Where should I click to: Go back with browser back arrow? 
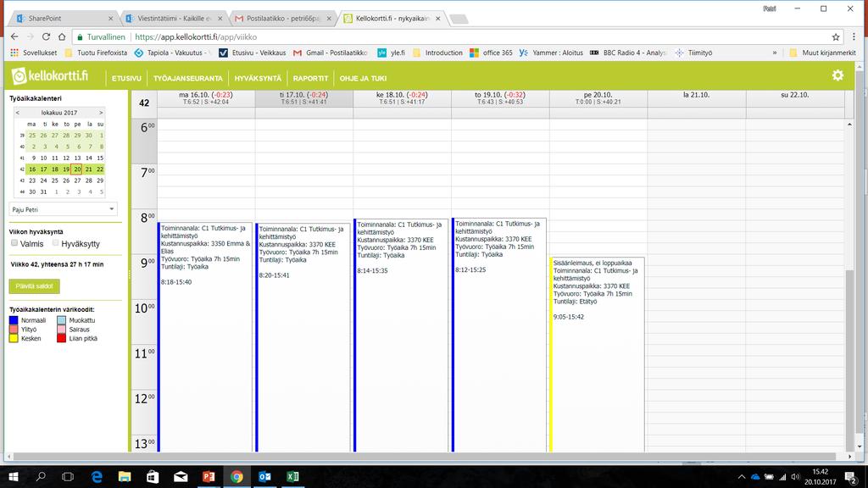[14, 36]
